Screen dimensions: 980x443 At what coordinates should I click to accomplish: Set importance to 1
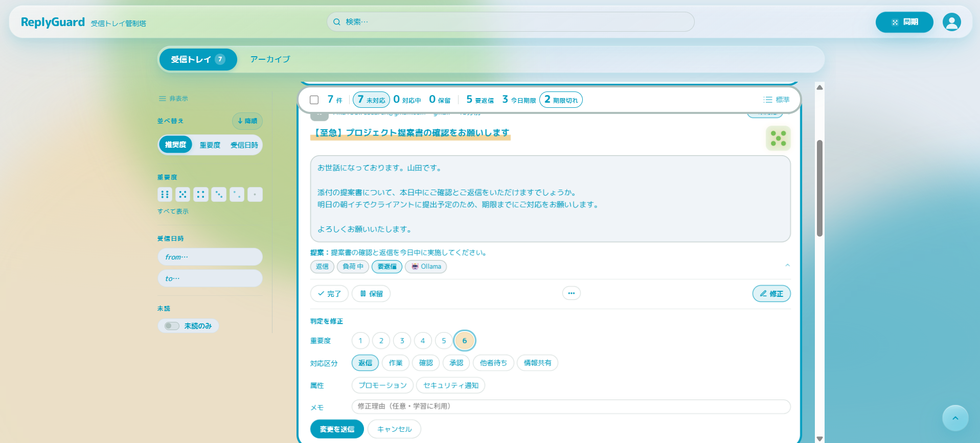(x=360, y=341)
